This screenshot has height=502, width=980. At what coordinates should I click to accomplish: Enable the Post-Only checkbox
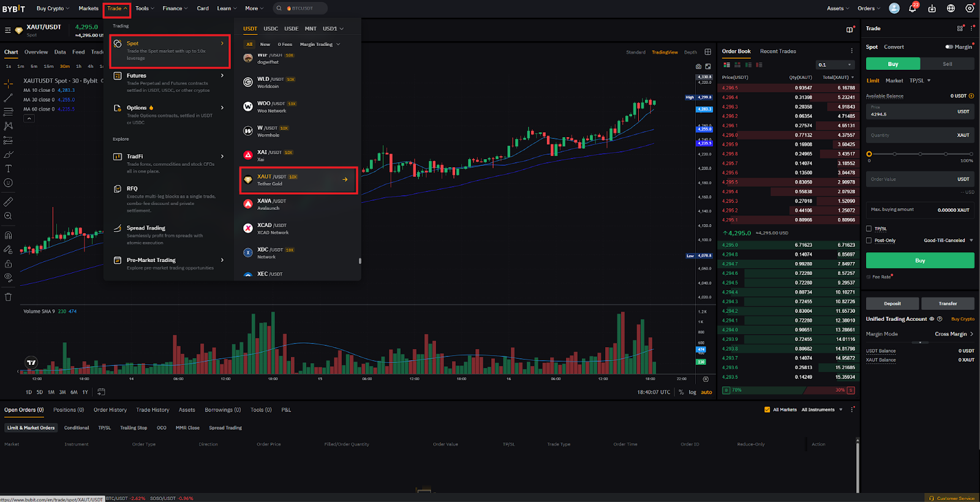(x=869, y=241)
